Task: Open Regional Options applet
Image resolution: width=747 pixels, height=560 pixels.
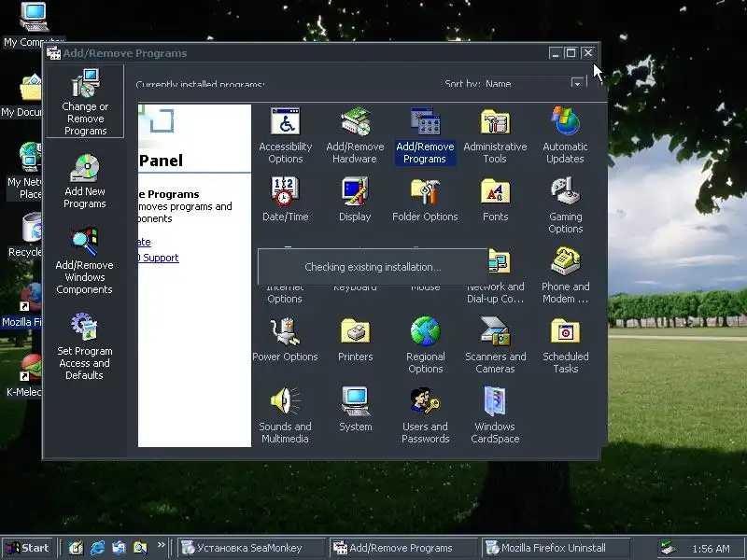Action: [425, 345]
